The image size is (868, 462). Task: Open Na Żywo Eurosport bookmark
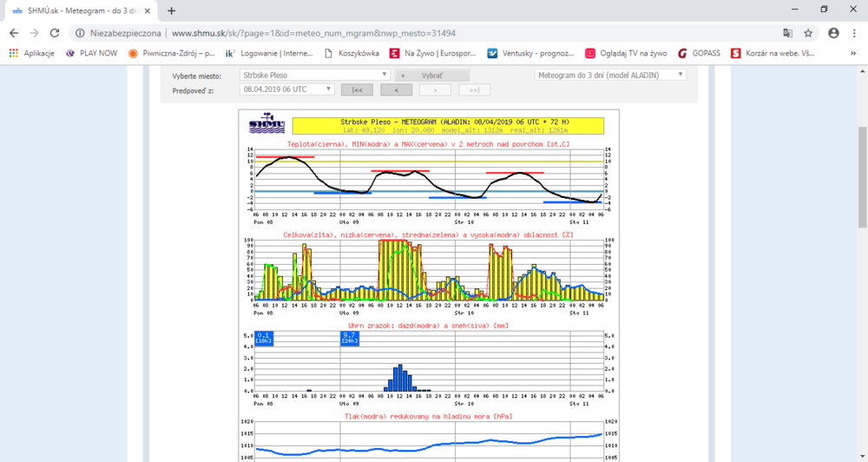433,53
